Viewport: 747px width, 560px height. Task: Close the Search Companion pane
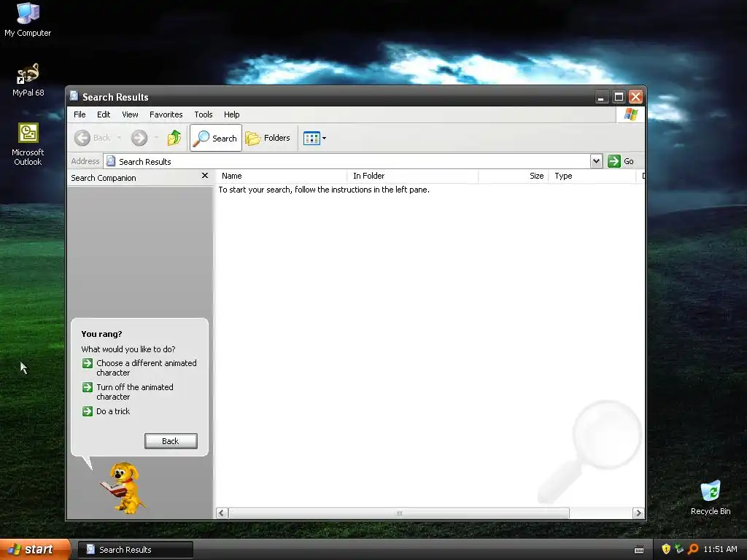point(205,176)
